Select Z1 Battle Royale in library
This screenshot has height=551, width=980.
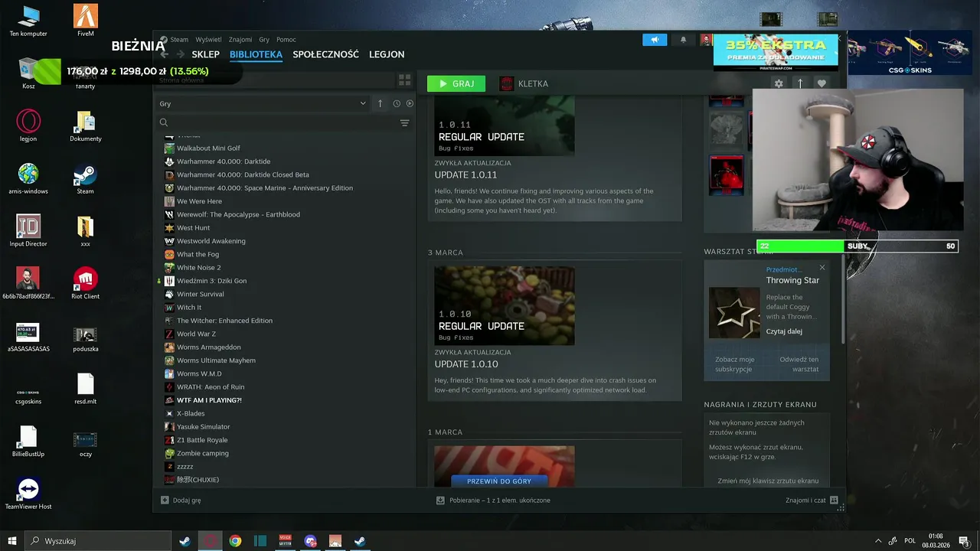click(x=202, y=440)
